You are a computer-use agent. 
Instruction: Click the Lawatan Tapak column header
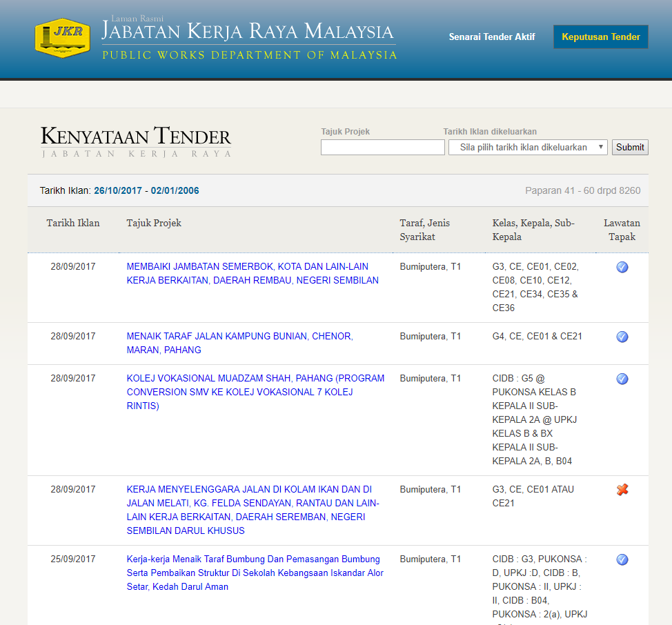(x=622, y=230)
